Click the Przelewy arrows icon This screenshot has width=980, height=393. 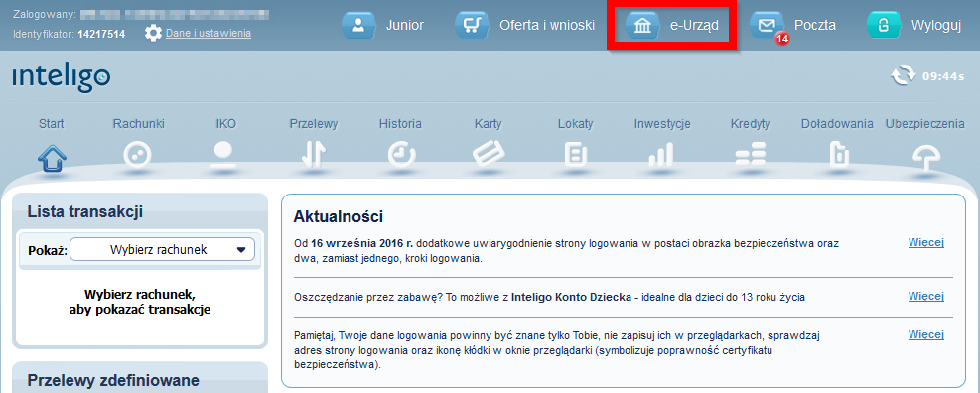314,156
